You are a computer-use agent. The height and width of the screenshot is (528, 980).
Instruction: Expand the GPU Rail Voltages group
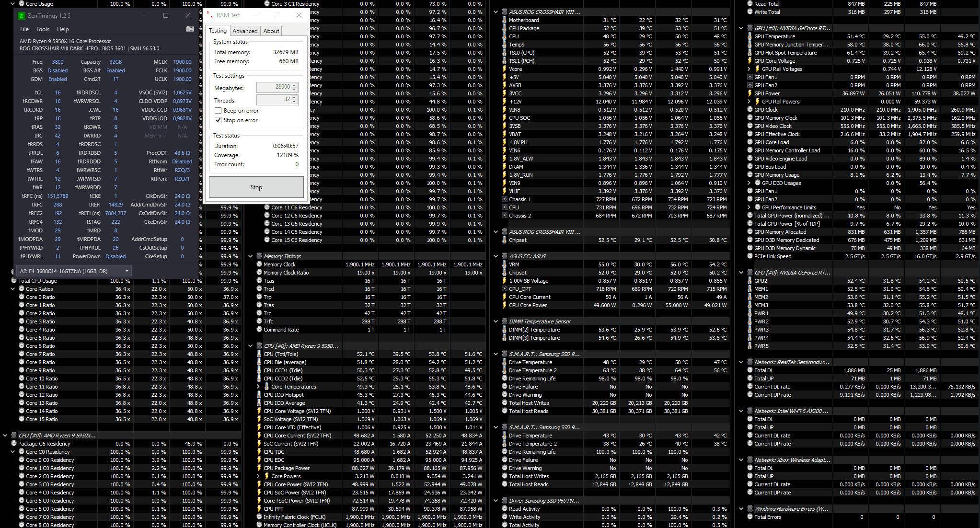(x=749, y=69)
